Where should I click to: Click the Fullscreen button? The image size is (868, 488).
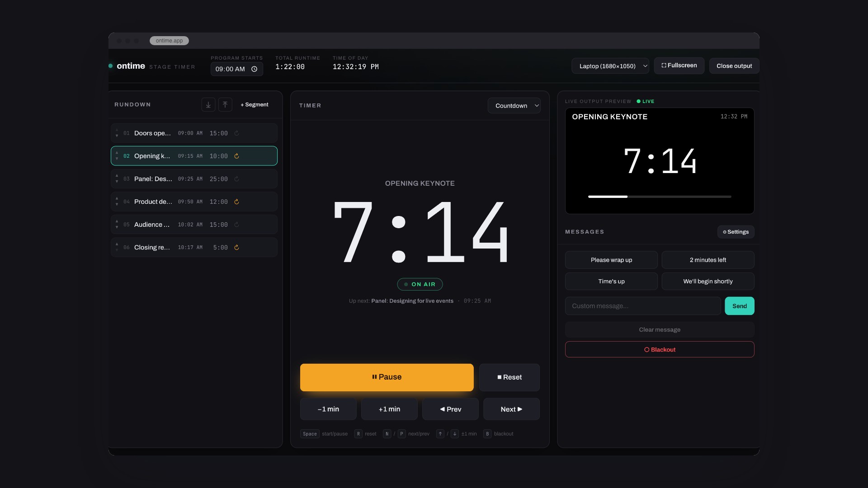coord(679,66)
